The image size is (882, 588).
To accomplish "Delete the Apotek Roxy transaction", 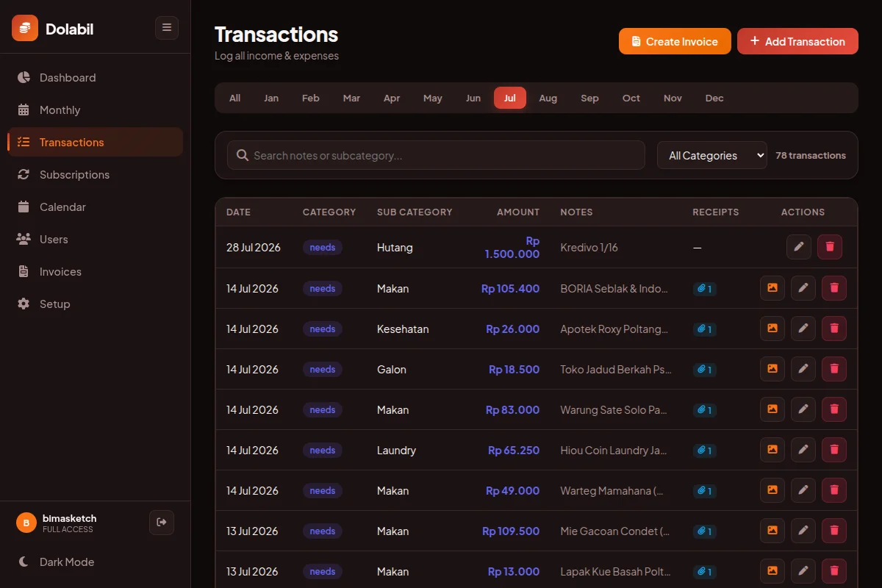I will point(834,329).
